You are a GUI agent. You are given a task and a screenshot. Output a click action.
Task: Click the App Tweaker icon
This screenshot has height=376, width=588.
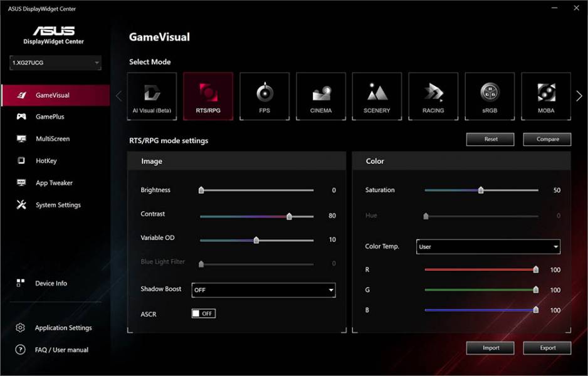(x=21, y=182)
